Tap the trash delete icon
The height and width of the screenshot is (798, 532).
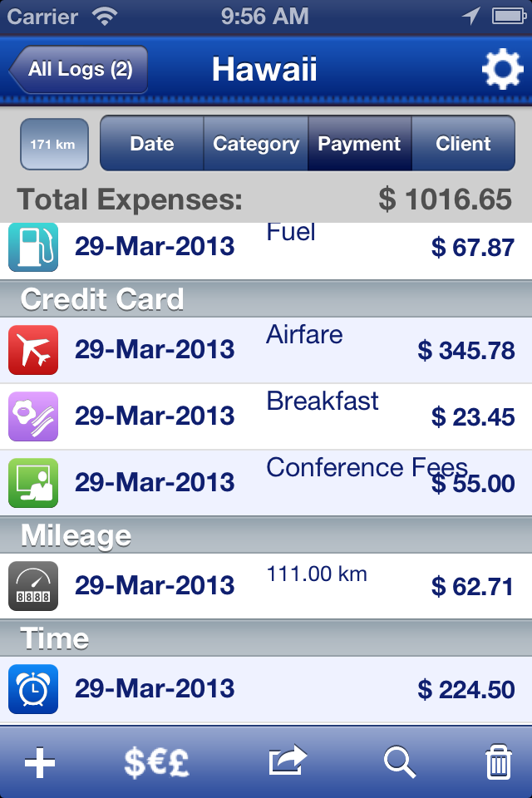click(x=498, y=762)
